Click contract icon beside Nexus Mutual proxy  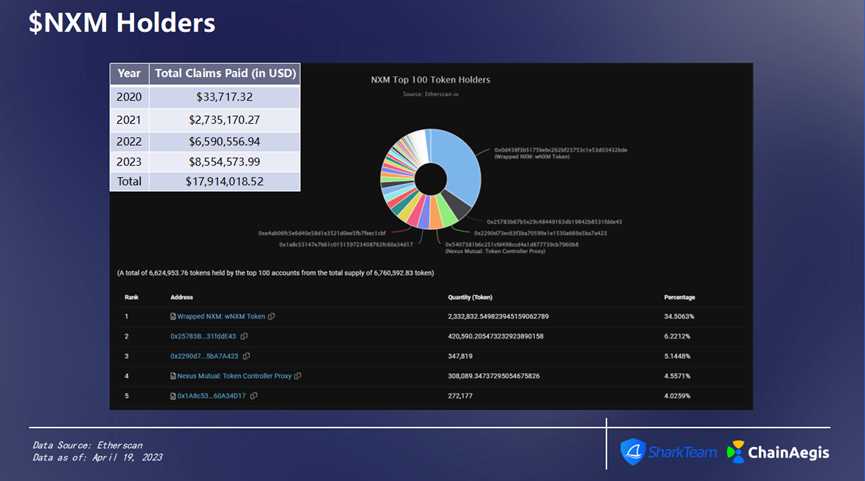coord(173,376)
